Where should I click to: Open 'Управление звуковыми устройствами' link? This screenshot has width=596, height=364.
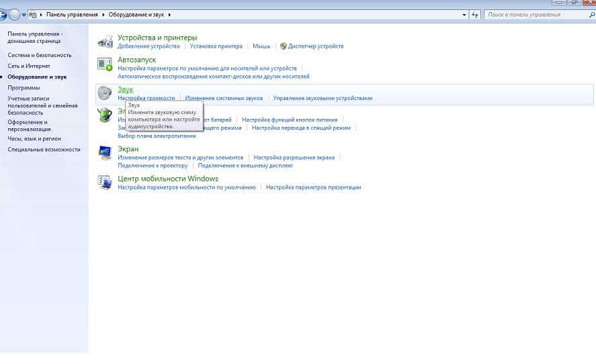[323, 98]
